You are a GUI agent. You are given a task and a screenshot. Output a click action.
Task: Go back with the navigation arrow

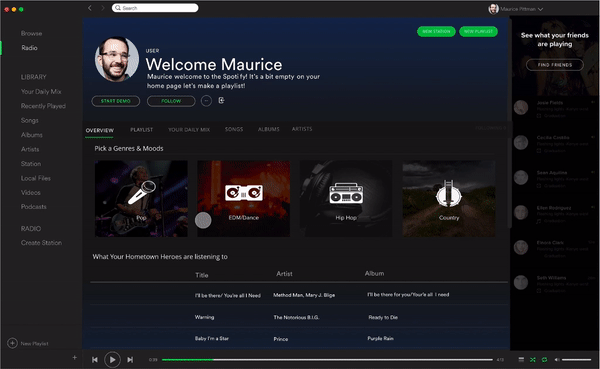tap(90, 8)
